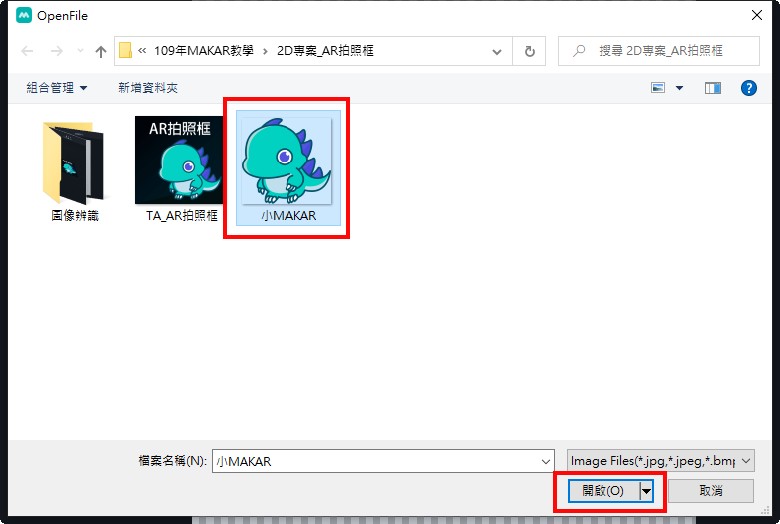Toggle the preview pane
The image size is (780, 524).
pyautogui.click(x=713, y=88)
